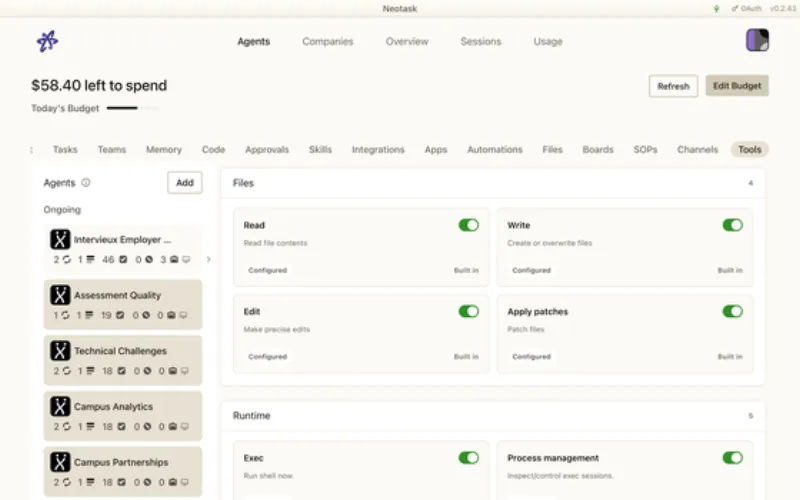800x500 pixels.
Task: Disable the Apply patches switch
Action: pyautogui.click(x=732, y=311)
